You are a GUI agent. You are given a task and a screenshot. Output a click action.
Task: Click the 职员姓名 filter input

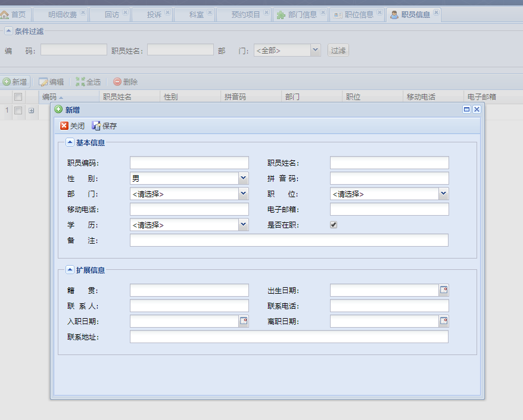pyautogui.click(x=180, y=49)
